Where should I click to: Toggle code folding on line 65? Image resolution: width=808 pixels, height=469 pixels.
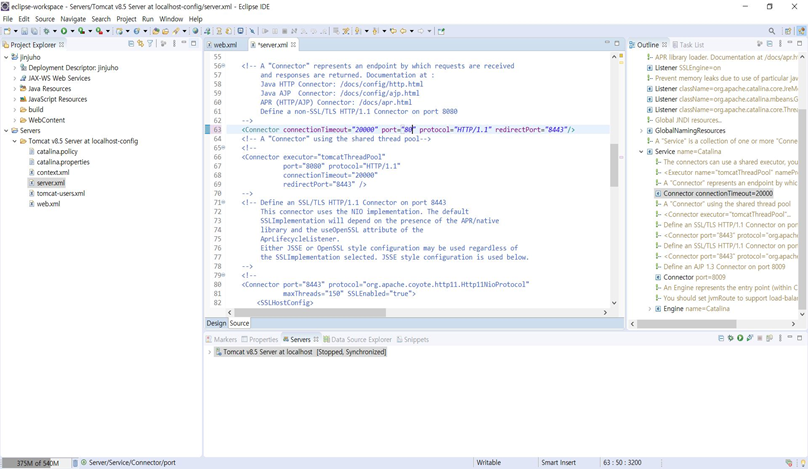click(224, 147)
